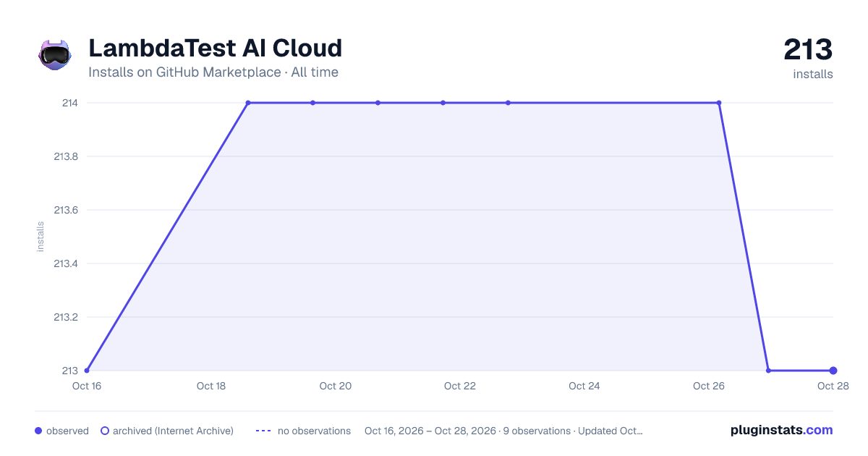
Task: Click the 214 y-axis label
Action: click(x=69, y=103)
